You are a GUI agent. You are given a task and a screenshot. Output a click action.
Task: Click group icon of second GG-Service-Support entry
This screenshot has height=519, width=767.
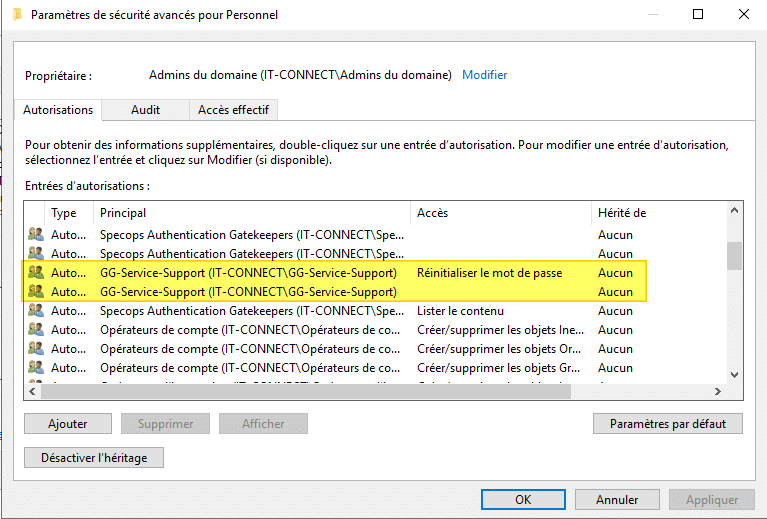click(x=37, y=292)
